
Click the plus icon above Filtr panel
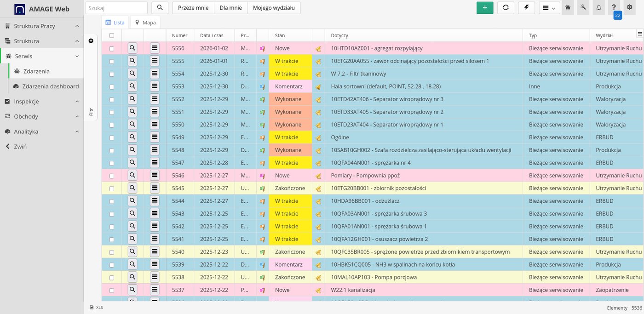click(91, 41)
